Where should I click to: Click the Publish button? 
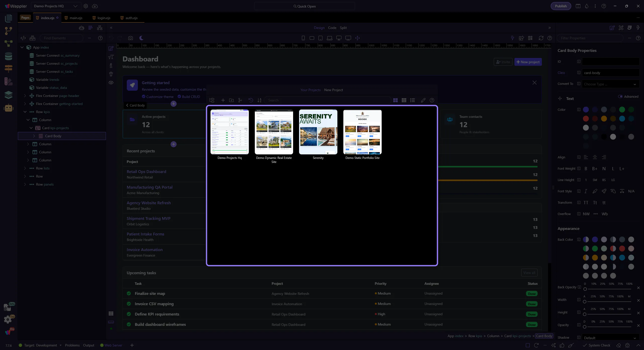(560, 6)
